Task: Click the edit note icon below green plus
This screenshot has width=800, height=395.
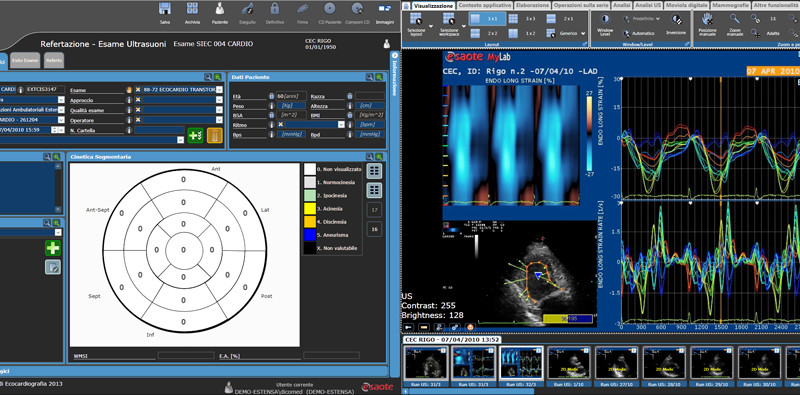Action: click(53, 267)
